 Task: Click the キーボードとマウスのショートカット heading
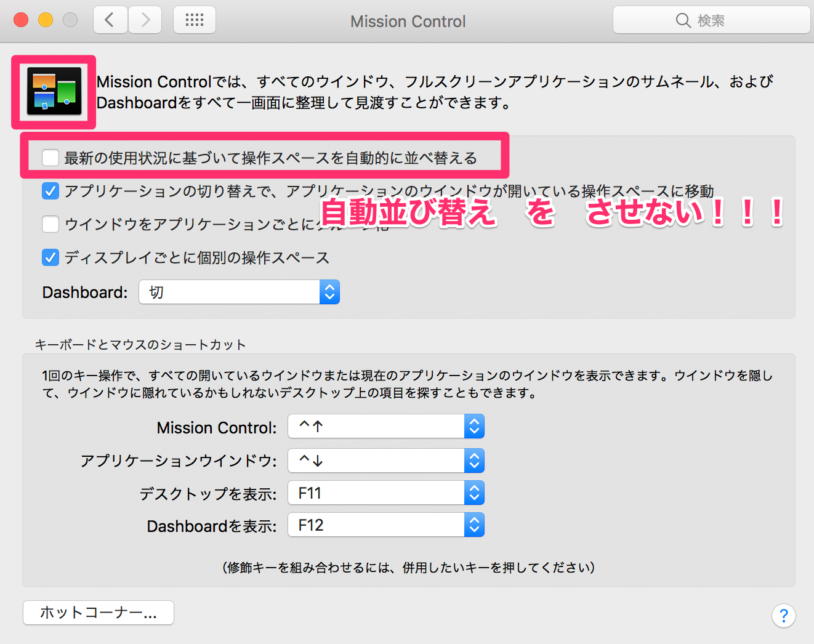140,345
